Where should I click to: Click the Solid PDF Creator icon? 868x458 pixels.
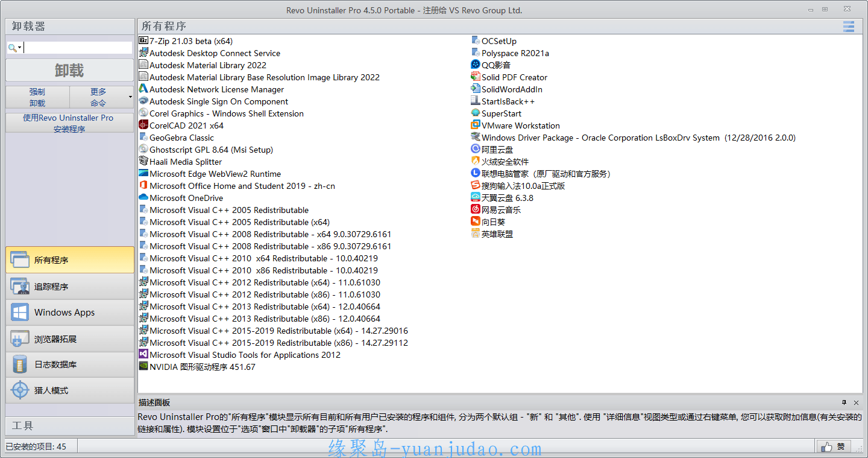click(x=476, y=77)
